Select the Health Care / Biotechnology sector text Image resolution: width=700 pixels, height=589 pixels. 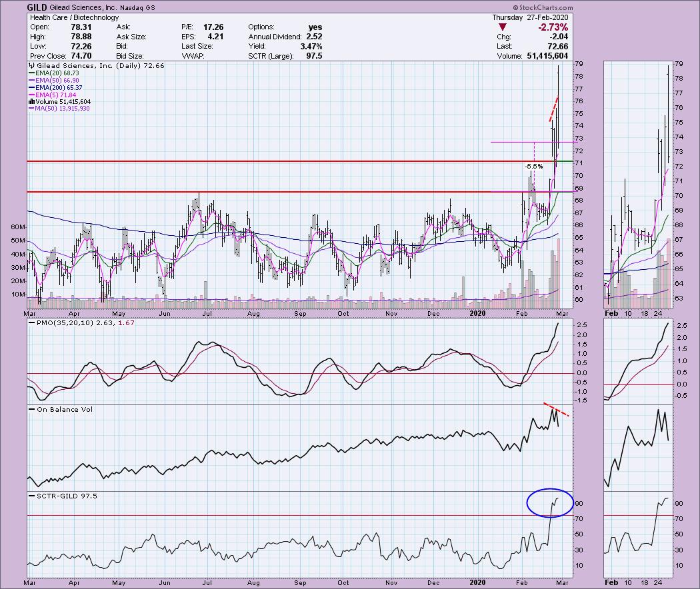click(x=75, y=17)
